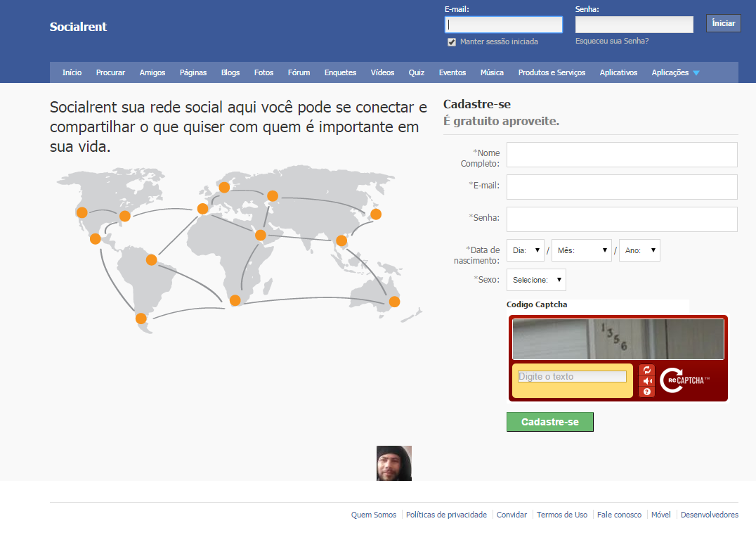
Task: Open the Dia birth day dropdown
Action: 526,250
